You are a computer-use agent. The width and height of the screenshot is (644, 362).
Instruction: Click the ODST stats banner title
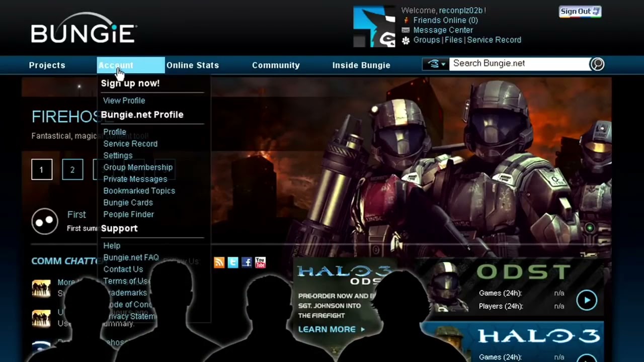523,272
